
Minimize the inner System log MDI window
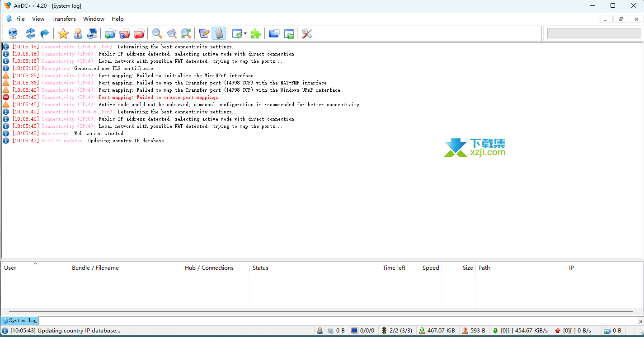(605, 19)
